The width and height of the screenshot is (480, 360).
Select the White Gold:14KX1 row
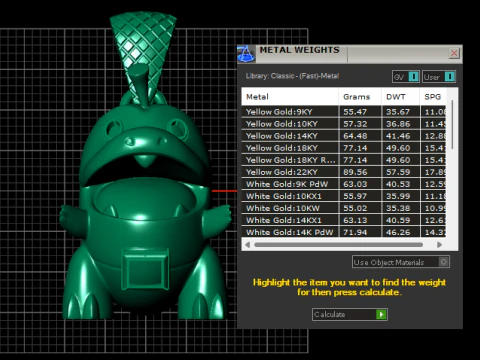344,220
